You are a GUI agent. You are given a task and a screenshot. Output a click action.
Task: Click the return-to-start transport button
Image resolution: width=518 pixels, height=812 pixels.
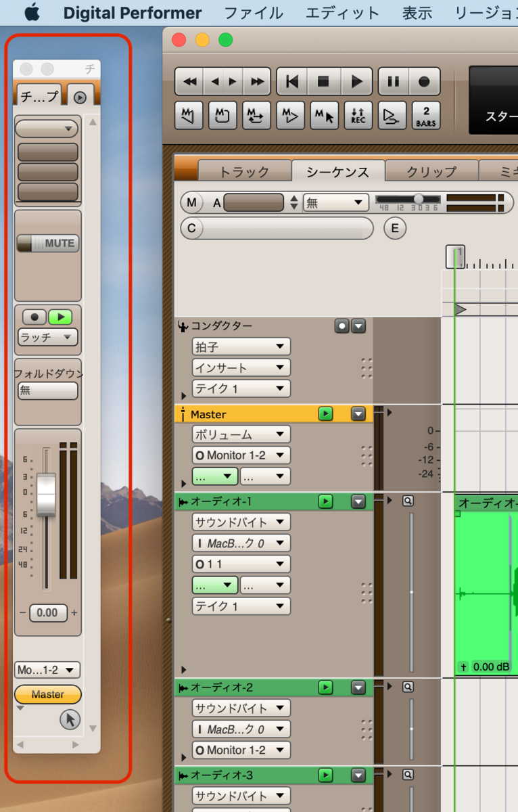point(292,82)
